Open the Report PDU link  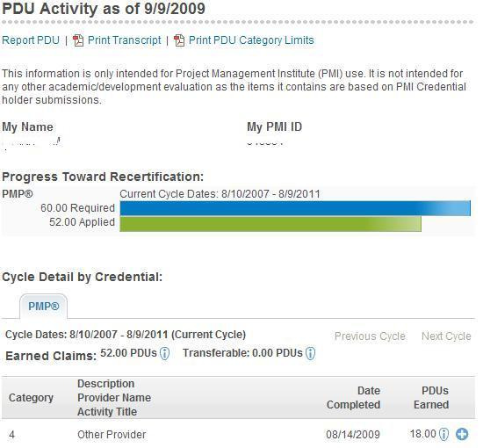[31, 40]
